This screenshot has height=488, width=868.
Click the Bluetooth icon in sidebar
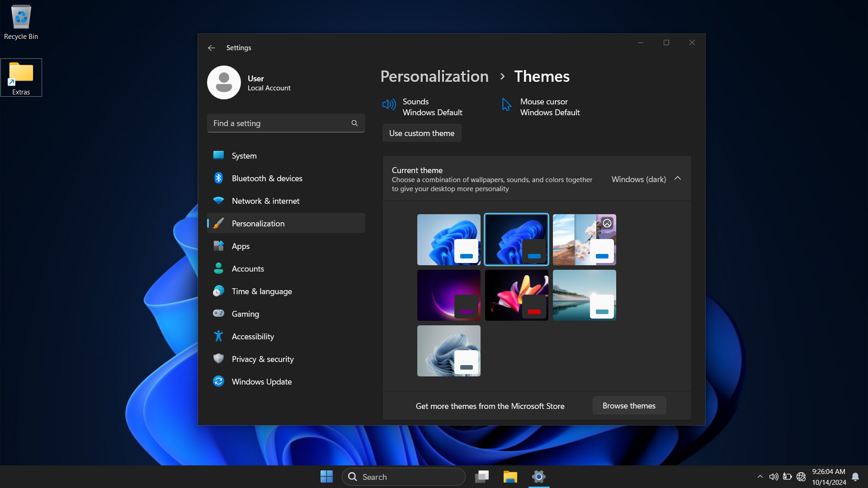(x=218, y=178)
